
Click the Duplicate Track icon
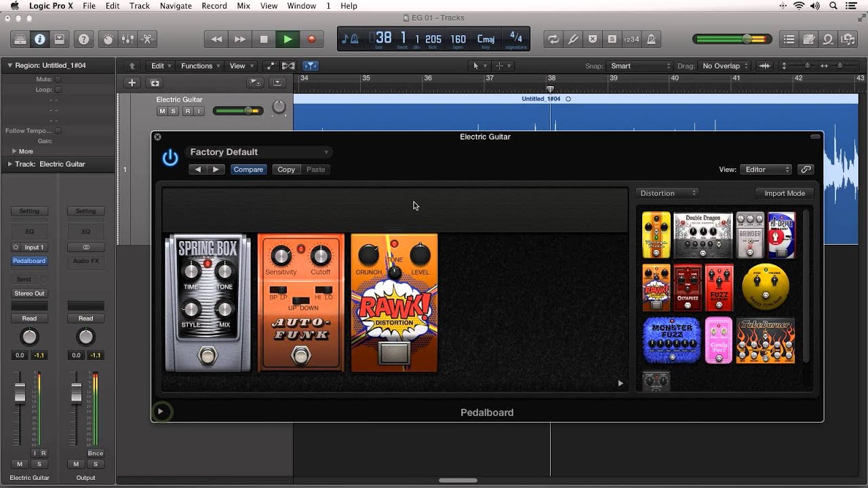[155, 83]
